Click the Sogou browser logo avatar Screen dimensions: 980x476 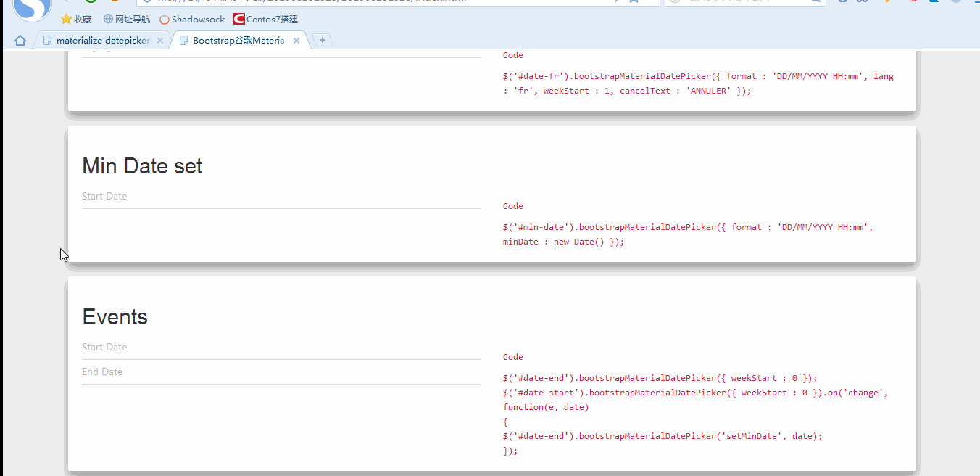click(x=32, y=7)
